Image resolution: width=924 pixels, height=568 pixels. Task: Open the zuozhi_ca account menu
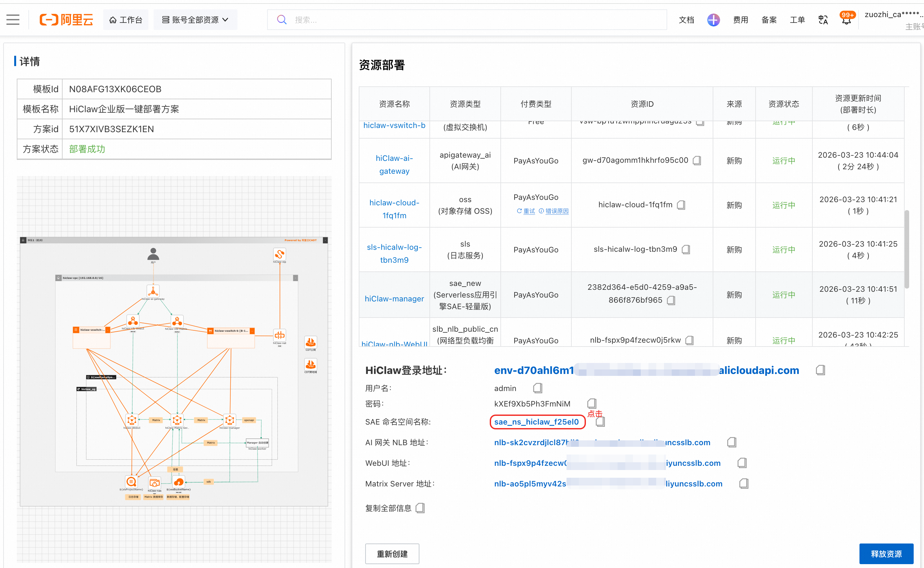pyautogui.click(x=894, y=20)
